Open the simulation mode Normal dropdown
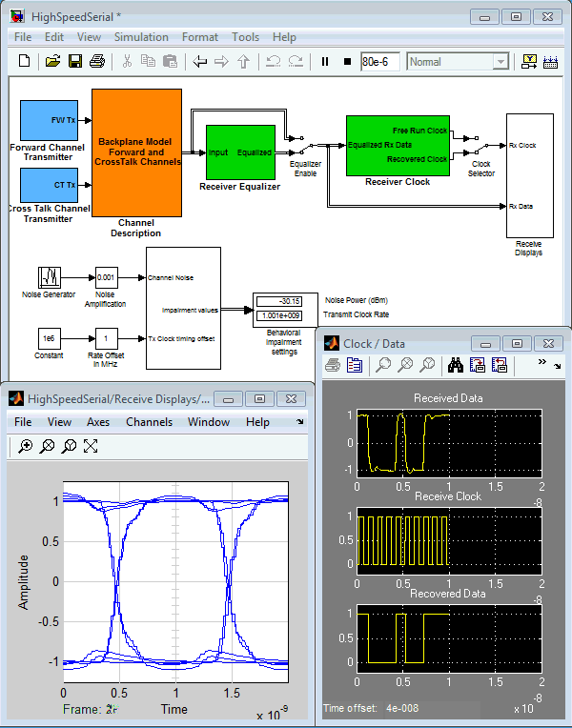The width and height of the screenshot is (572, 728). point(459,62)
